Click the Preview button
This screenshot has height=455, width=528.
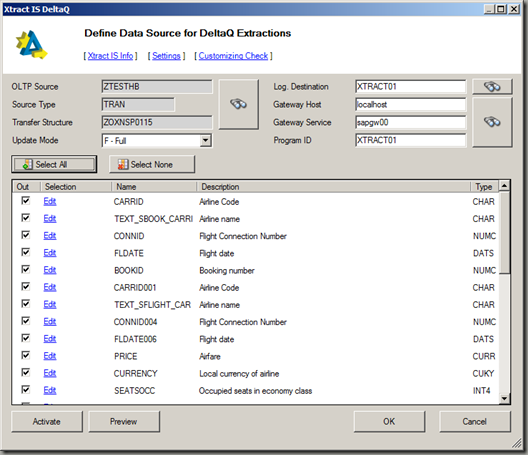click(x=124, y=421)
